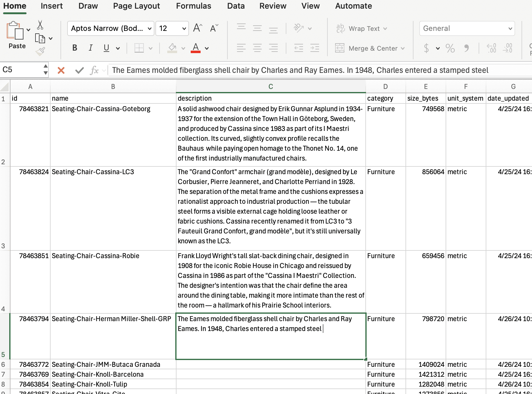532x394 pixels.
Task: Expand font color dropdown arrow
Action: pos(207,48)
